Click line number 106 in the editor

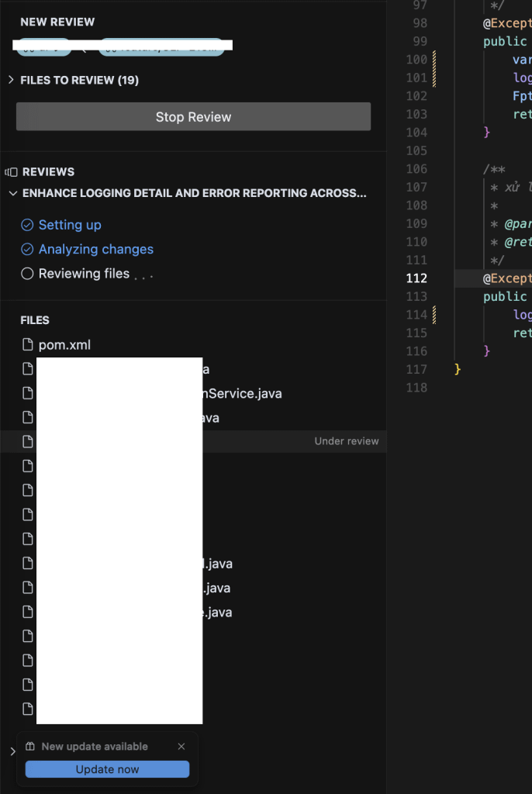click(416, 168)
